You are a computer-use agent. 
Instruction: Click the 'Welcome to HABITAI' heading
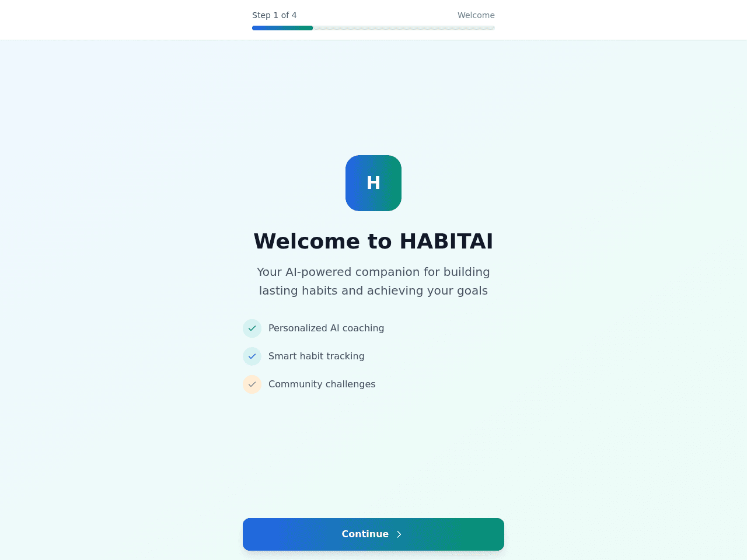[x=373, y=242]
